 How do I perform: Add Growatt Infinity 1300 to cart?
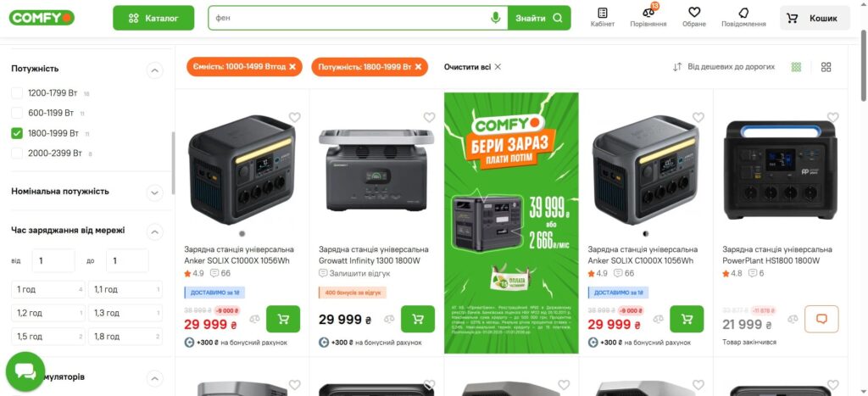pos(418,319)
